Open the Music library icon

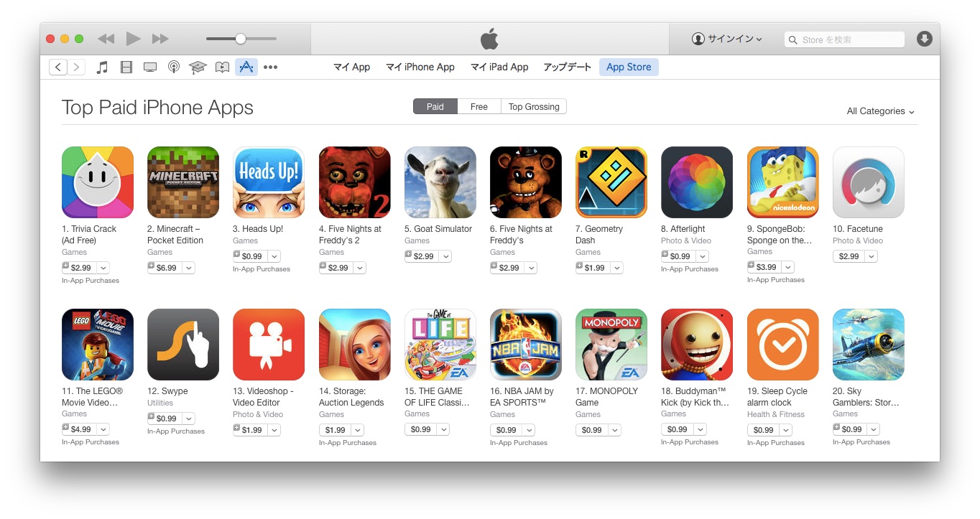(102, 67)
